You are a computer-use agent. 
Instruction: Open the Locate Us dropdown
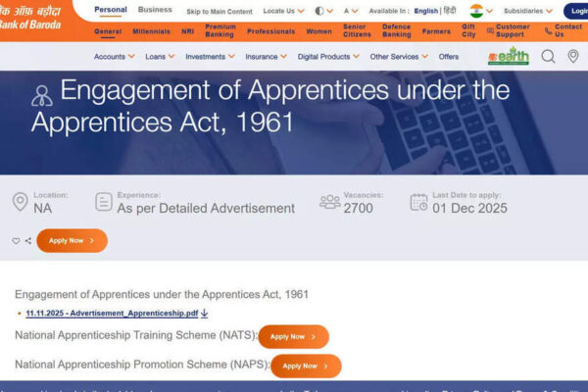(283, 11)
